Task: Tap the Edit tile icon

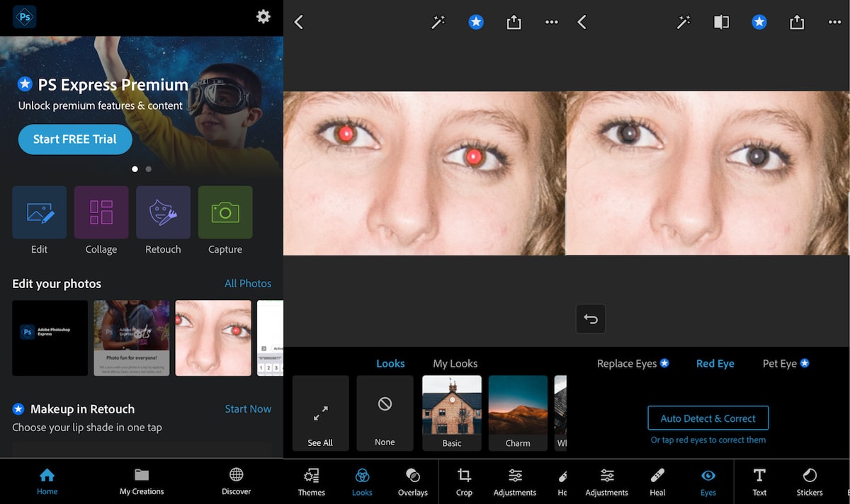Action: pos(39,212)
